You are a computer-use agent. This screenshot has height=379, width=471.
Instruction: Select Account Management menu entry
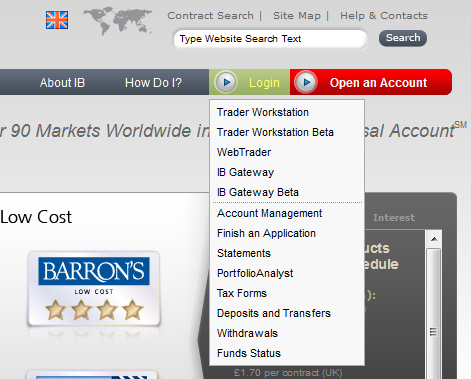(x=269, y=213)
